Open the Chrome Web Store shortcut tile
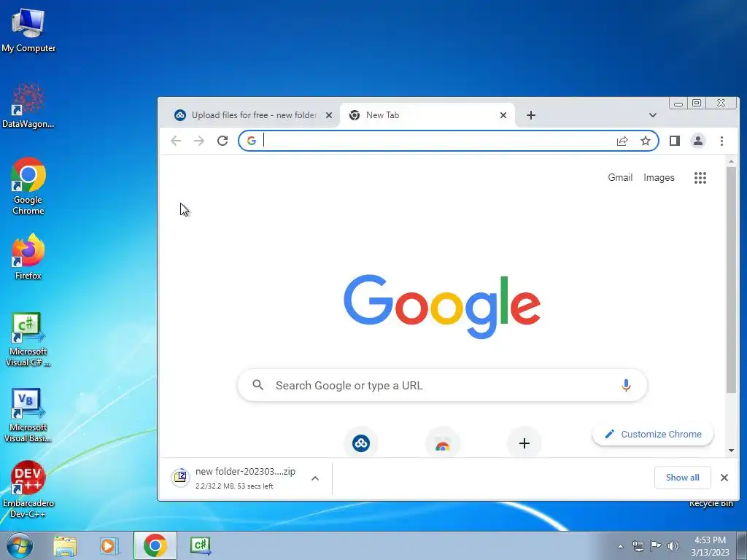The width and height of the screenshot is (747, 560). click(x=443, y=443)
